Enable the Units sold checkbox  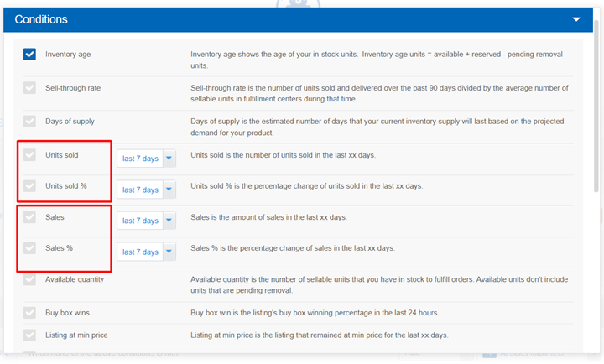click(29, 155)
